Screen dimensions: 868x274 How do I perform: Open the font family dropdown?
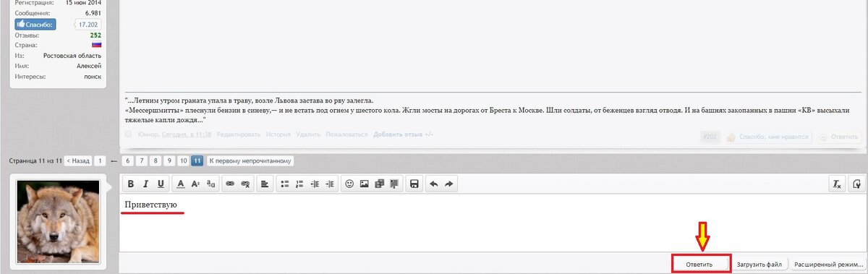tap(210, 184)
